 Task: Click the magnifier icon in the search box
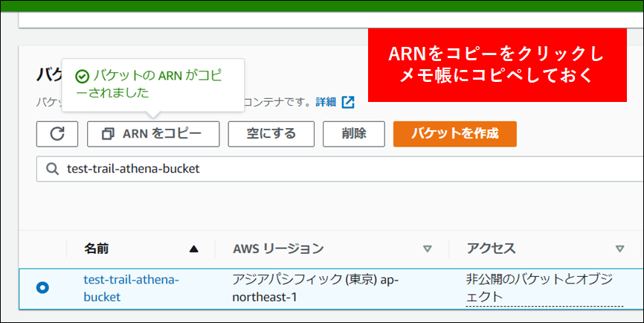pyautogui.click(x=52, y=169)
